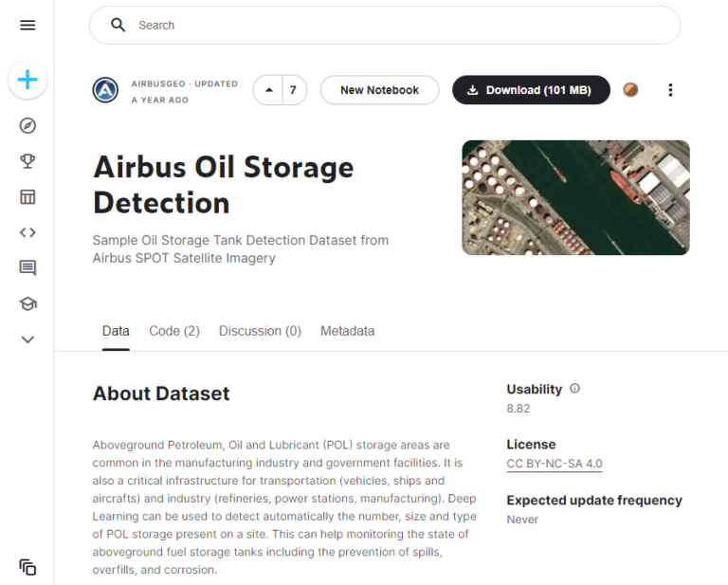Click the New Notebook button

[379, 90]
